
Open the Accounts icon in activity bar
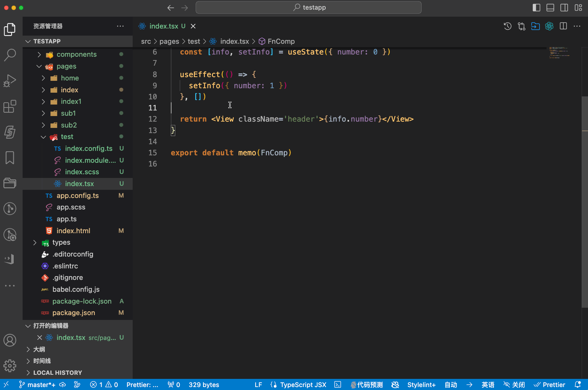click(x=10, y=340)
